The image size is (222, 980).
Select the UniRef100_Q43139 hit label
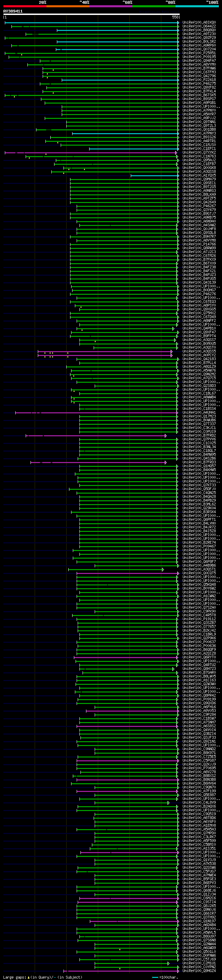[199, 283]
